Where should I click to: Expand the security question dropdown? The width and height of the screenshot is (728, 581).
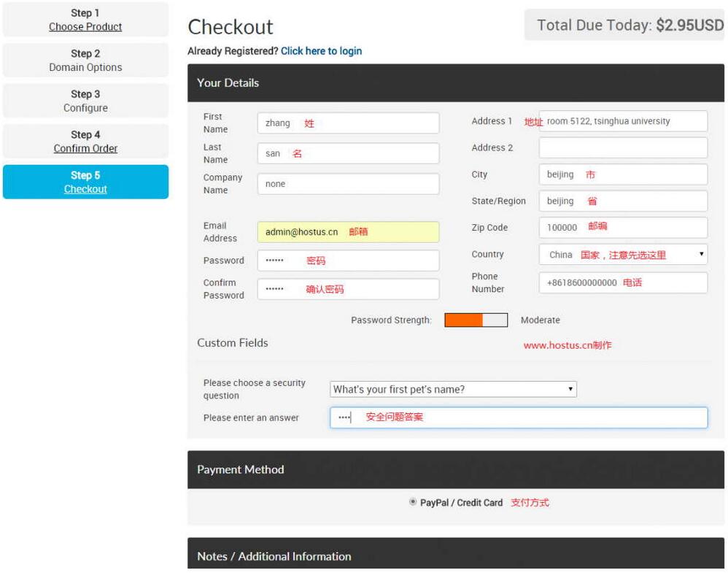pos(453,389)
